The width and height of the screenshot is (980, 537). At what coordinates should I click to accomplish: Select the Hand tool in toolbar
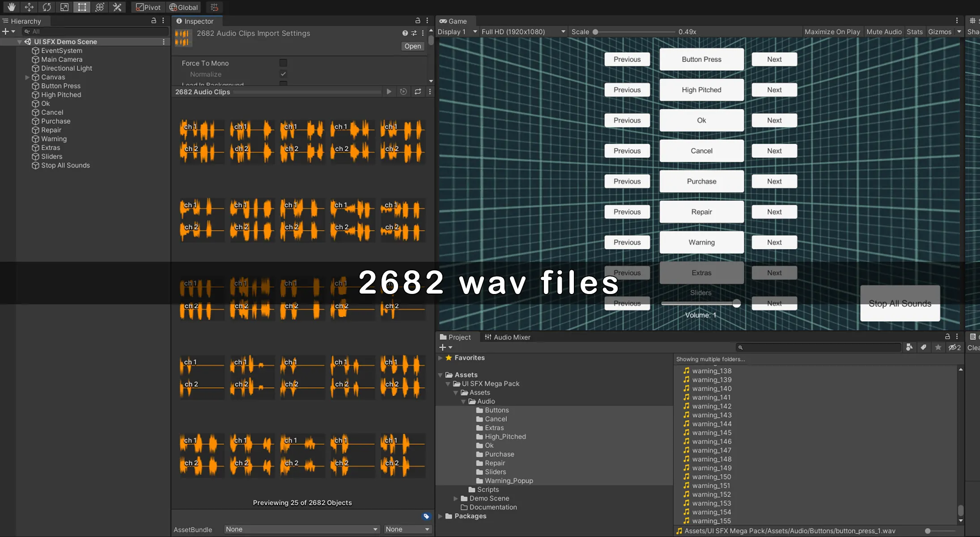[x=11, y=7]
